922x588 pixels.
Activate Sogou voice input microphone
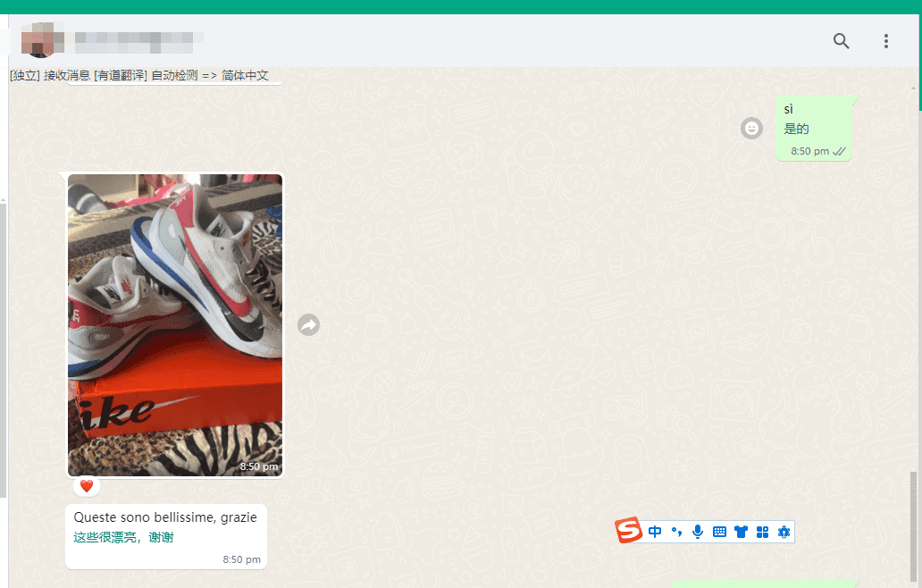[x=698, y=532]
